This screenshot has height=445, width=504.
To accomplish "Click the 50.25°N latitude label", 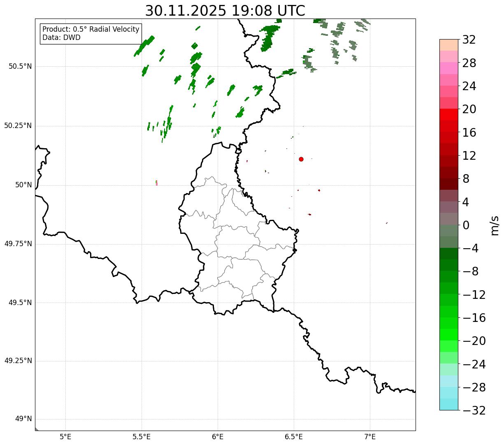I will pos(18,126).
